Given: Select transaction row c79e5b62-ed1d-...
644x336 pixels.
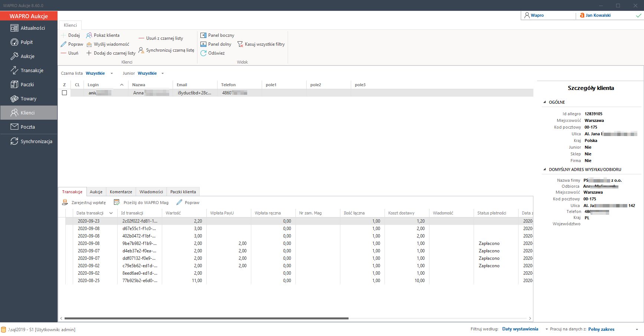Looking at the screenshot, I should 299,266.
